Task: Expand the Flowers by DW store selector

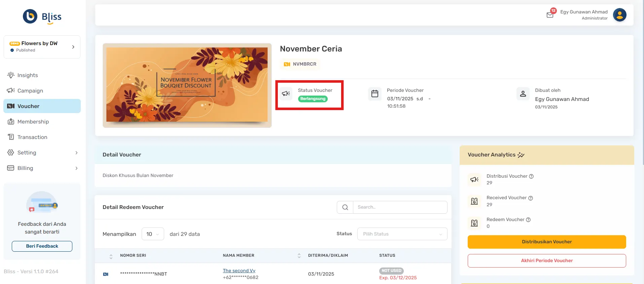Action: tap(42, 47)
